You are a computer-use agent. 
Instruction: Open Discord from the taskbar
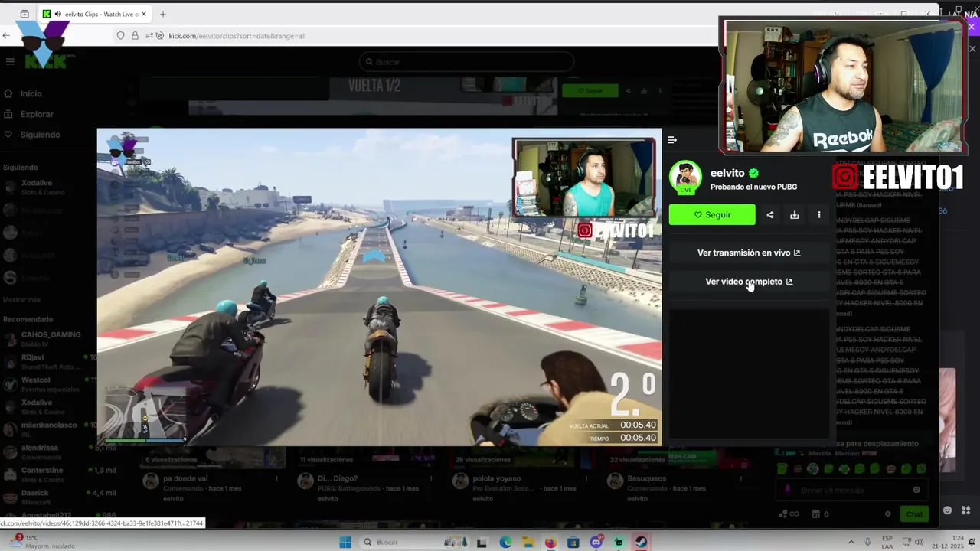tap(596, 543)
